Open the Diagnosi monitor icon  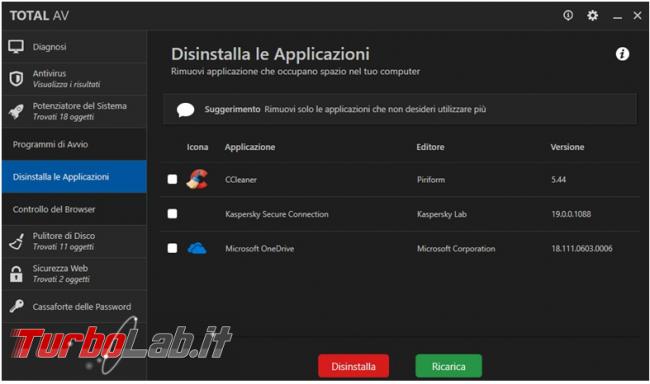point(16,47)
